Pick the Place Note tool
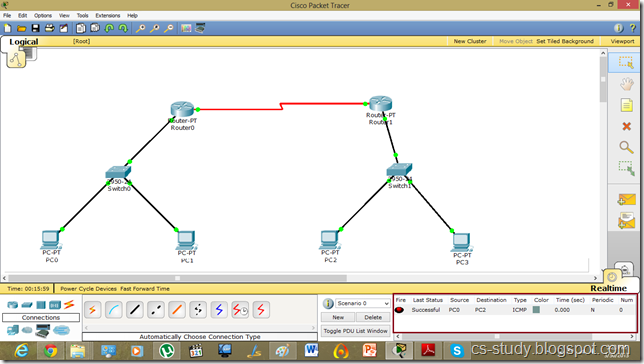 (x=626, y=105)
